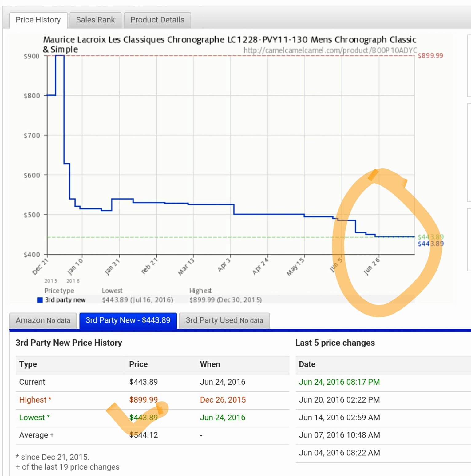Switch to the Sales Rank tab

[x=95, y=20]
